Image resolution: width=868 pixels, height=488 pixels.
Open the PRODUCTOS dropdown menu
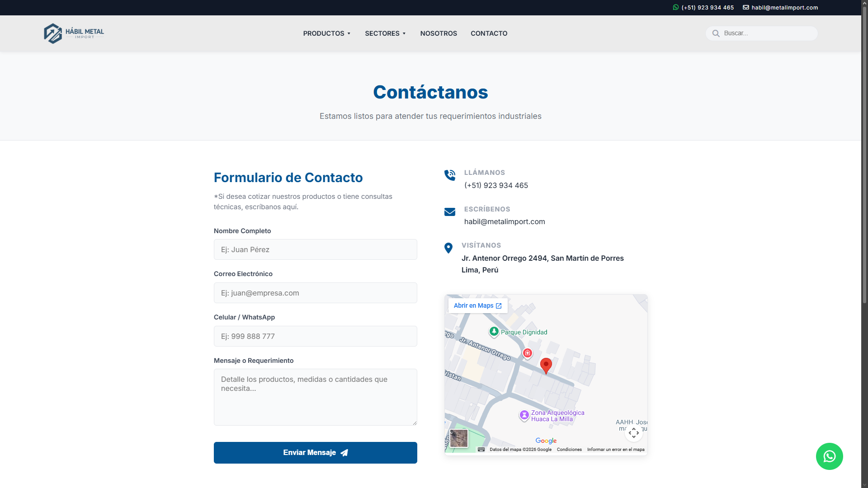click(x=326, y=33)
